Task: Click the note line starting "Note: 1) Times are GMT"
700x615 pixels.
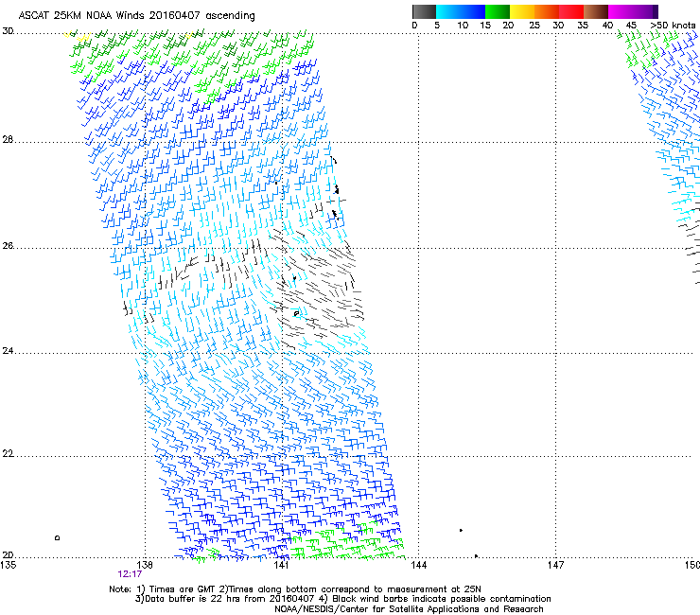Action: tap(295, 589)
